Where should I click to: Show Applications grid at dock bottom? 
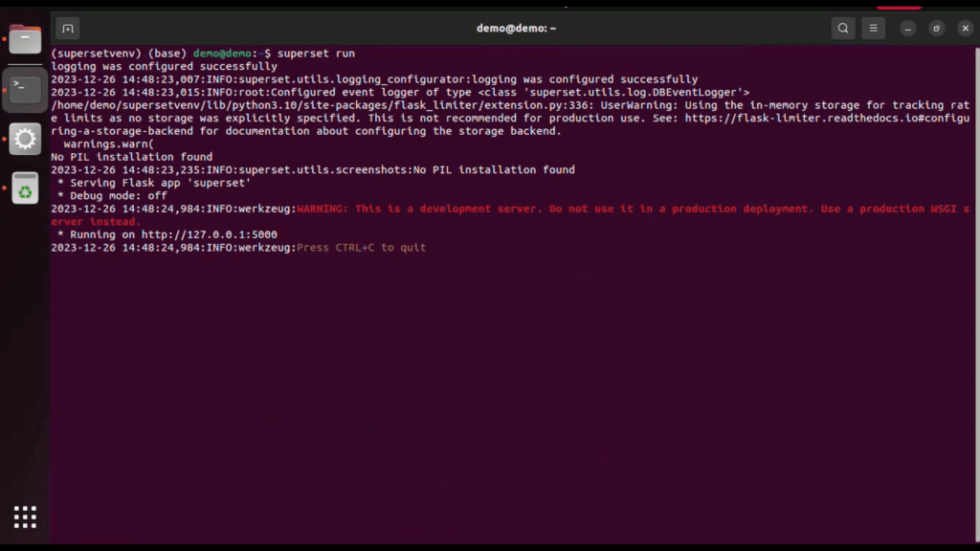pyautogui.click(x=25, y=517)
